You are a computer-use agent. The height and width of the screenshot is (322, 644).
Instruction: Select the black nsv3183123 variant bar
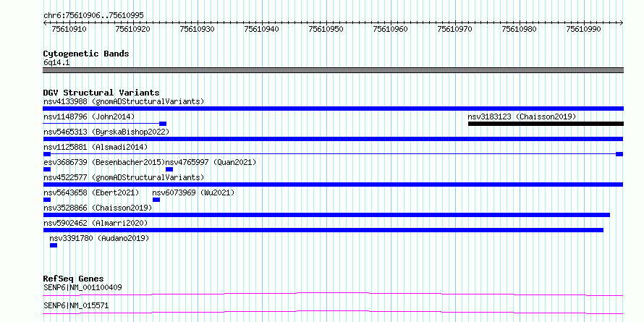(546, 124)
